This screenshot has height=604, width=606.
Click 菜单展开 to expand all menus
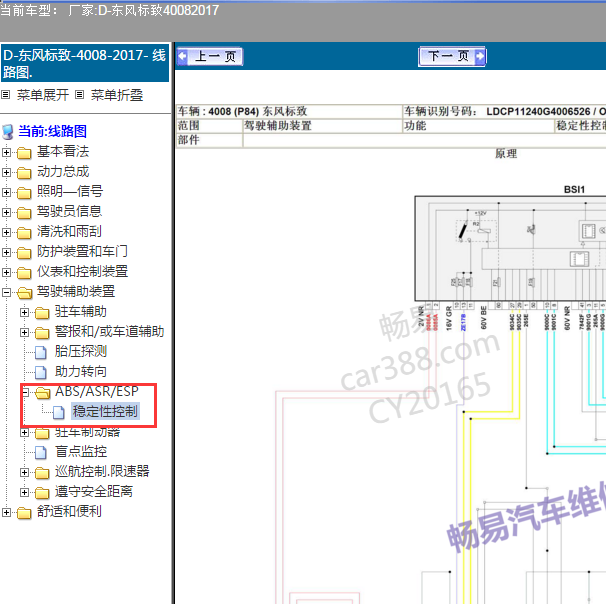(x=43, y=95)
